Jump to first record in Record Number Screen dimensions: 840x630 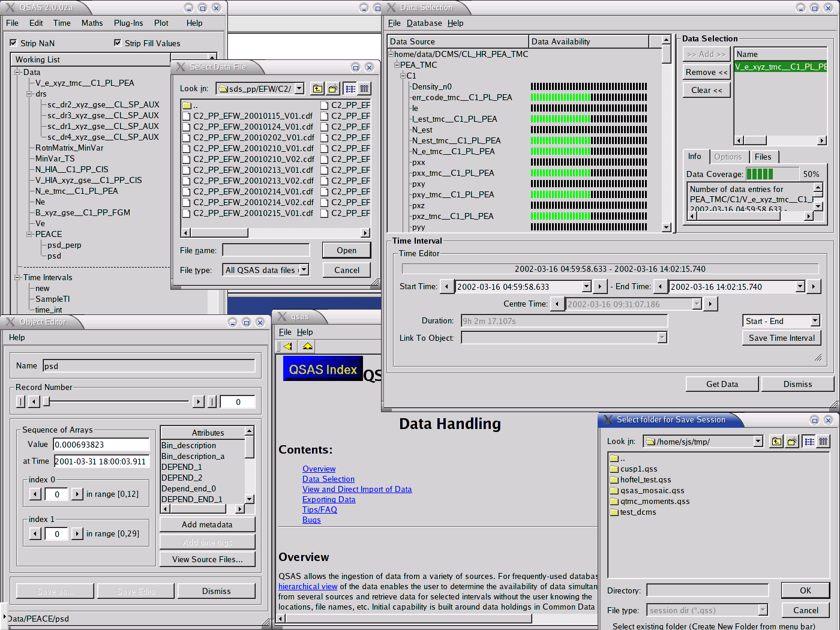click(21, 402)
